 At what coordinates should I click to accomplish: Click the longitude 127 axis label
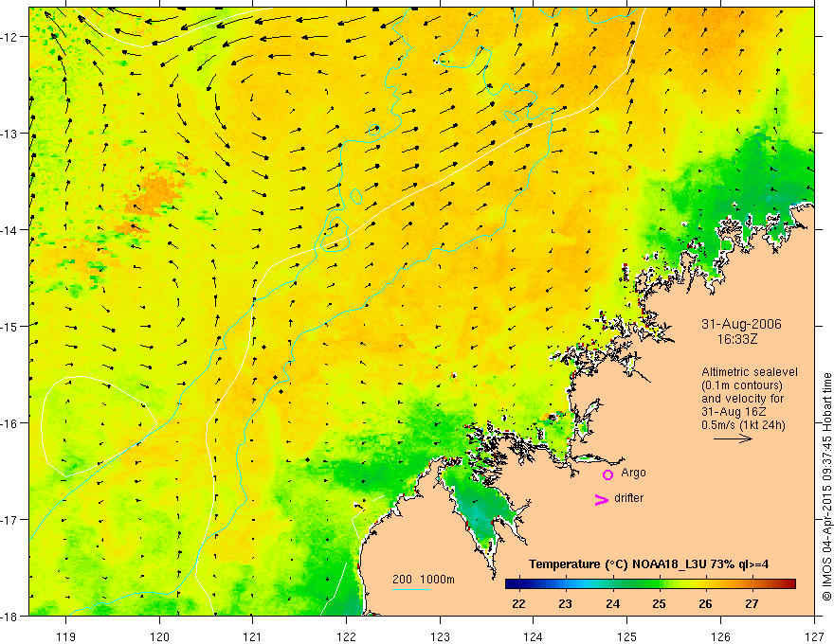(x=814, y=636)
